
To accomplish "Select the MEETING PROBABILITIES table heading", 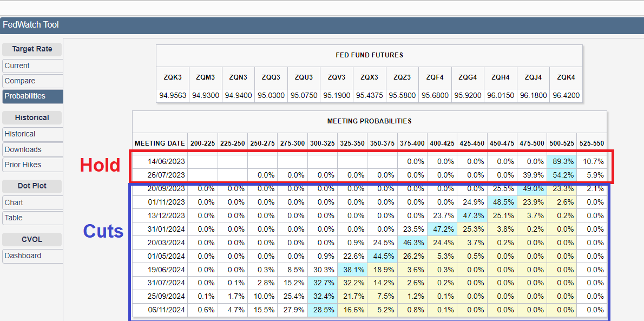I will coord(369,121).
